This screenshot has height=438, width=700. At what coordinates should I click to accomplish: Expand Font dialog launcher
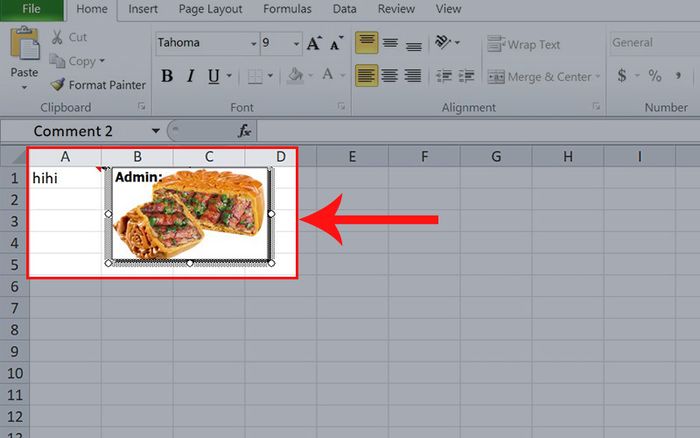342,106
